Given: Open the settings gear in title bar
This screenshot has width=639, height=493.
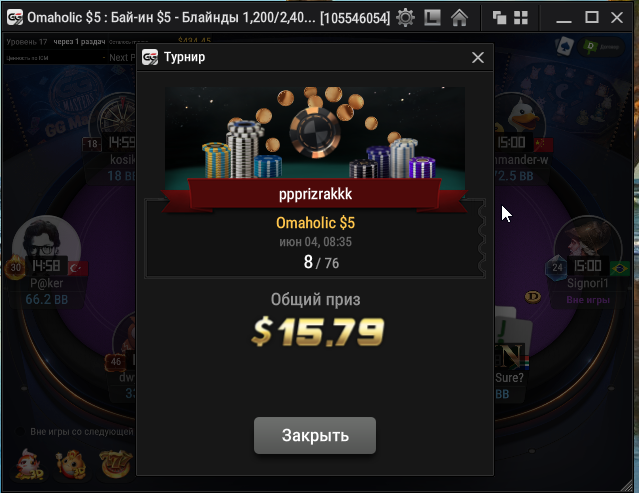Looking at the screenshot, I should tap(405, 18).
